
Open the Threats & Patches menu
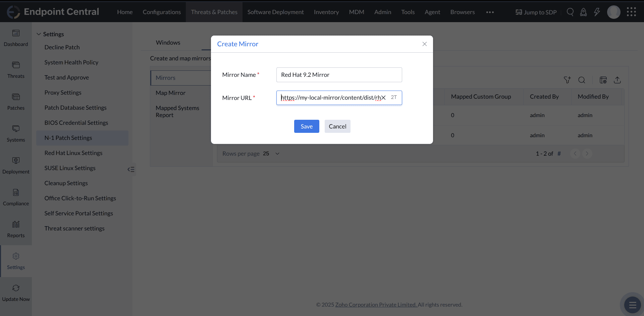coord(214,12)
